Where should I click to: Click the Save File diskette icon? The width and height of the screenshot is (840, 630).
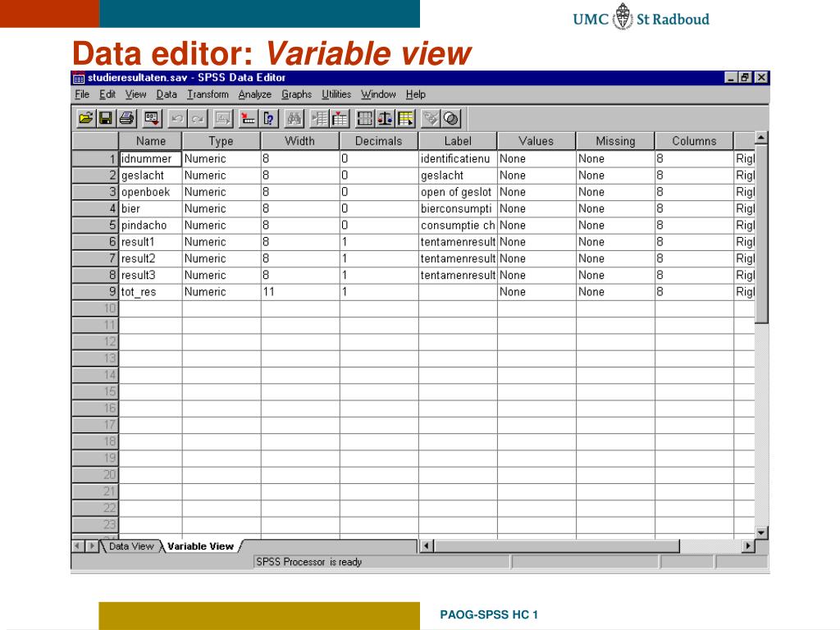pyautogui.click(x=105, y=118)
